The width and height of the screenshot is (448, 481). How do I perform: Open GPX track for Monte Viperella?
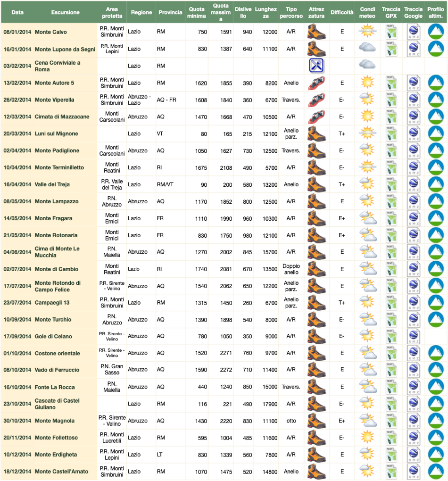[x=391, y=100]
